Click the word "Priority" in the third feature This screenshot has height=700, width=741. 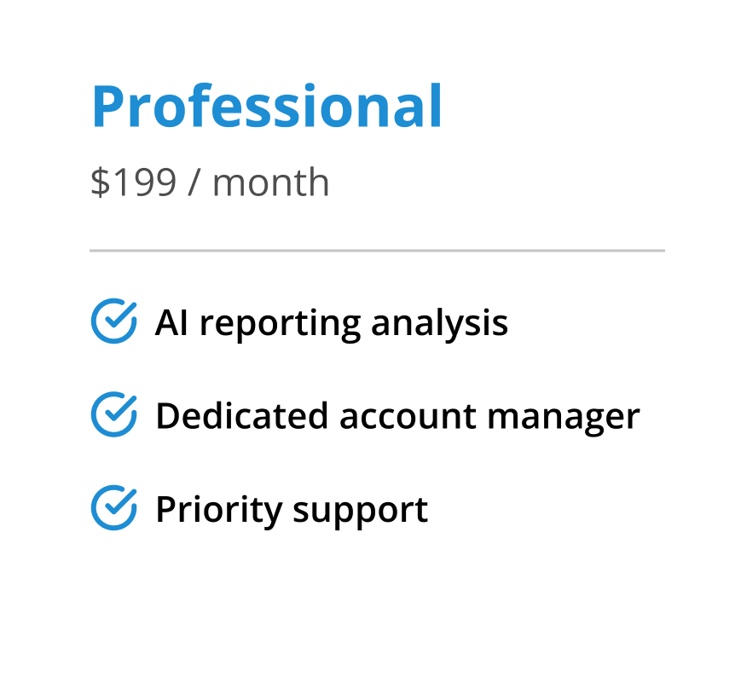218,510
